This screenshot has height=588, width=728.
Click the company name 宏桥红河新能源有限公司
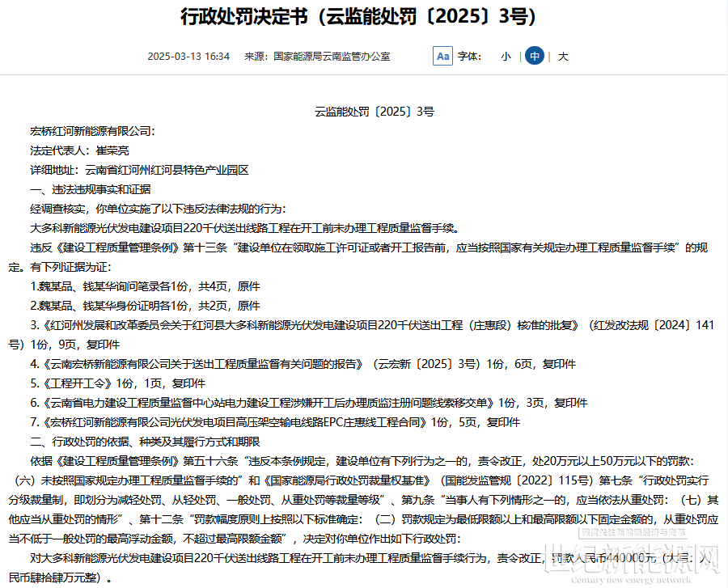(x=92, y=131)
